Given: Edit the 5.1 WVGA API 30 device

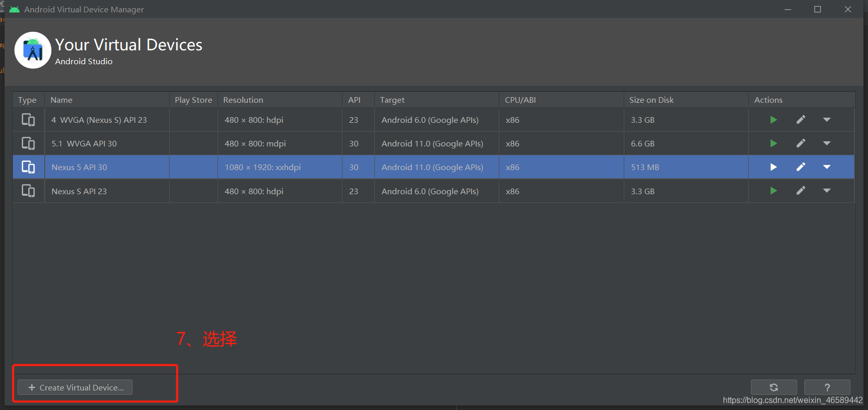Looking at the screenshot, I should 801,143.
